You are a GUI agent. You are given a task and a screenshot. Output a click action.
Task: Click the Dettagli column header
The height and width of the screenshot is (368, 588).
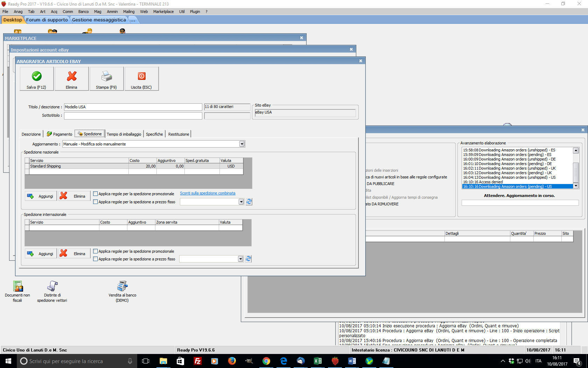477,233
